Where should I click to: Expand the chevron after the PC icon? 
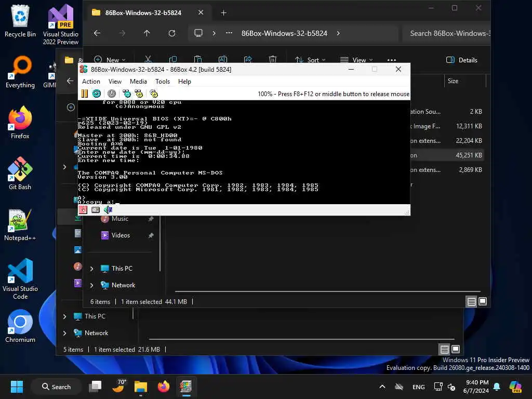214,33
